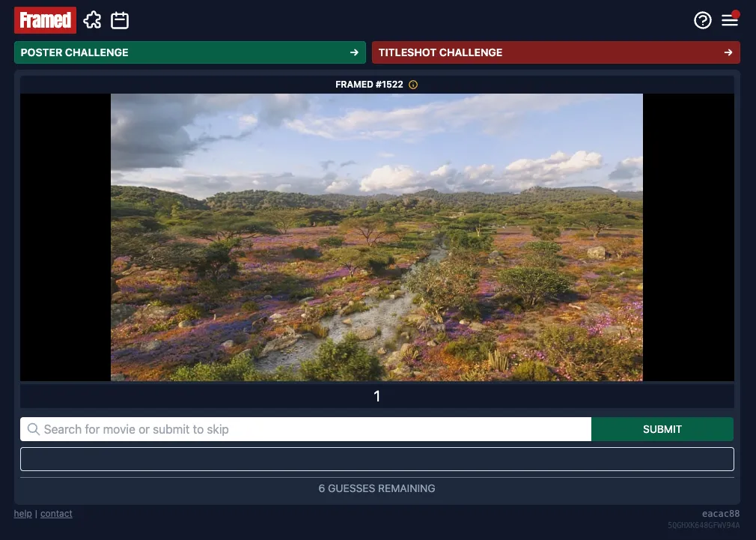
Task: Click the Titleshot Challenge arrow icon
Action: tap(728, 52)
